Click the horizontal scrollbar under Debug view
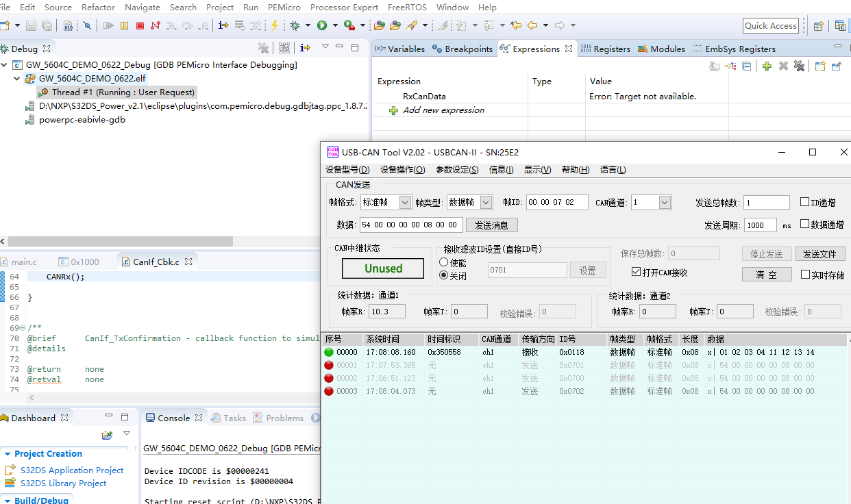This screenshot has height=504, width=851. (120, 242)
